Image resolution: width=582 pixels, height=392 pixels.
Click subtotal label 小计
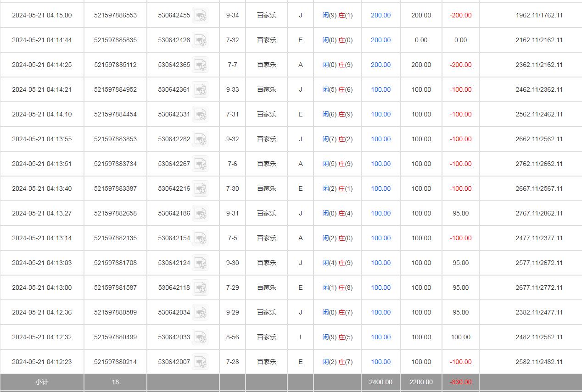point(42,382)
